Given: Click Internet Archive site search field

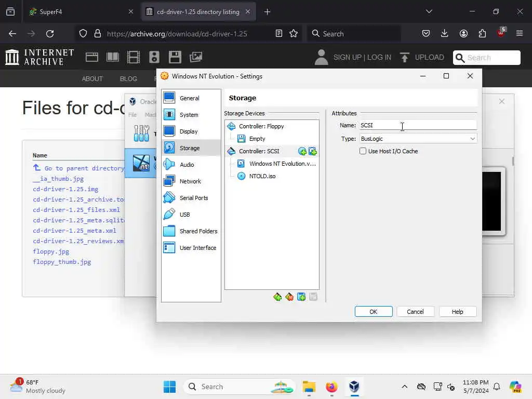Looking at the screenshot, I should coord(486,58).
